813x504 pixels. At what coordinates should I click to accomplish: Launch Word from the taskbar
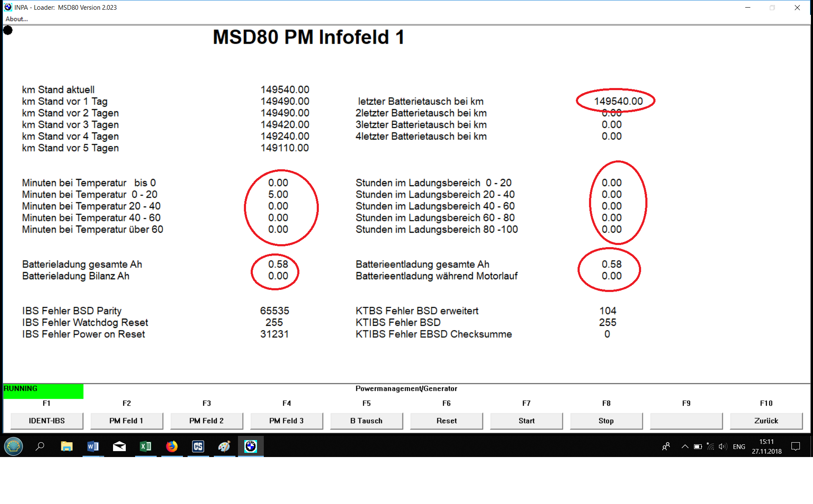(x=93, y=446)
